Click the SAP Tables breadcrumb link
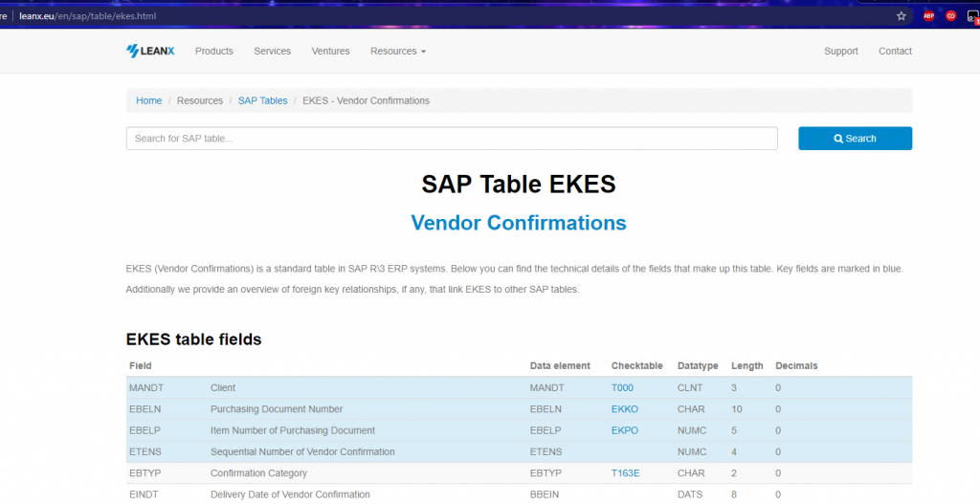This screenshot has height=504, width=980. (262, 100)
